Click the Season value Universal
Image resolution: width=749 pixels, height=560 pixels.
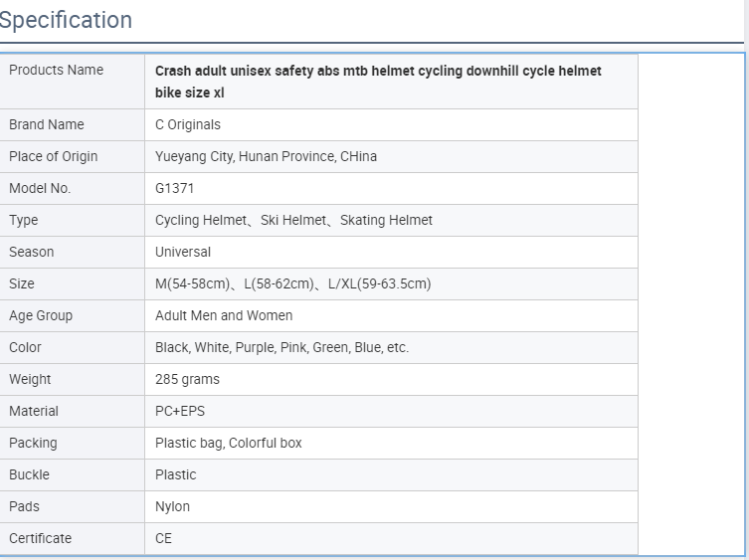(x=183, y=252)
